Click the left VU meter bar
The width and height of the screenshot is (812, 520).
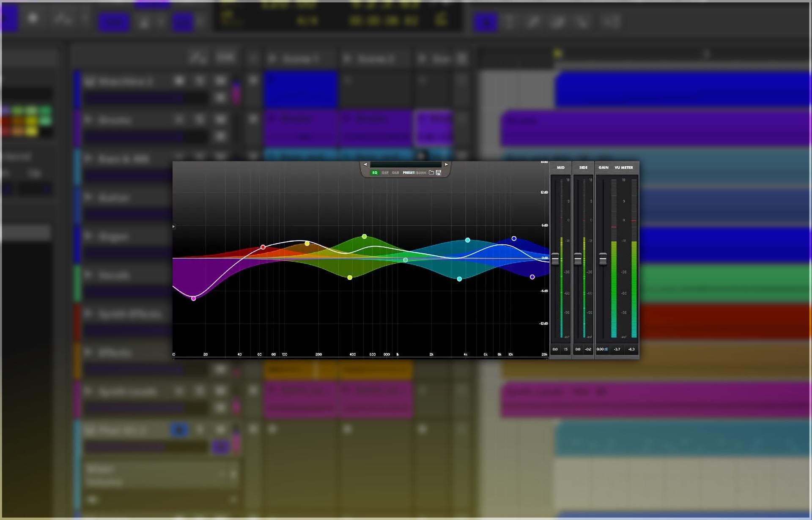(614, 258)
